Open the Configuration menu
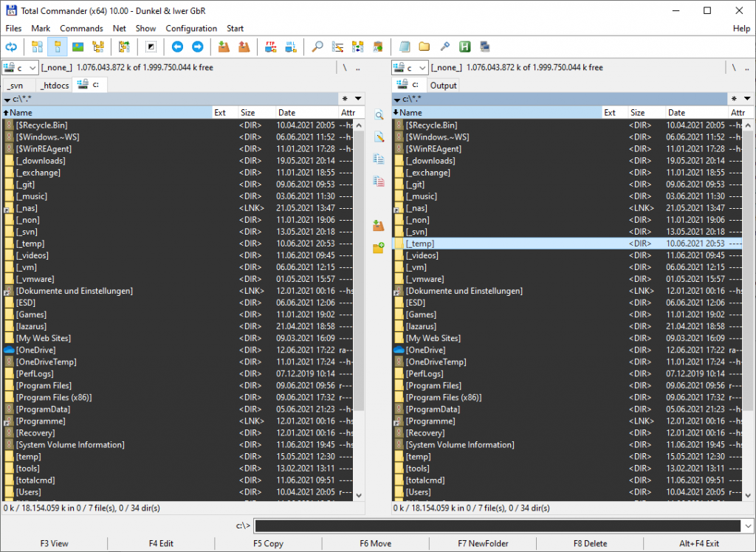Viewport: 756px width, 552px height. 191,28
